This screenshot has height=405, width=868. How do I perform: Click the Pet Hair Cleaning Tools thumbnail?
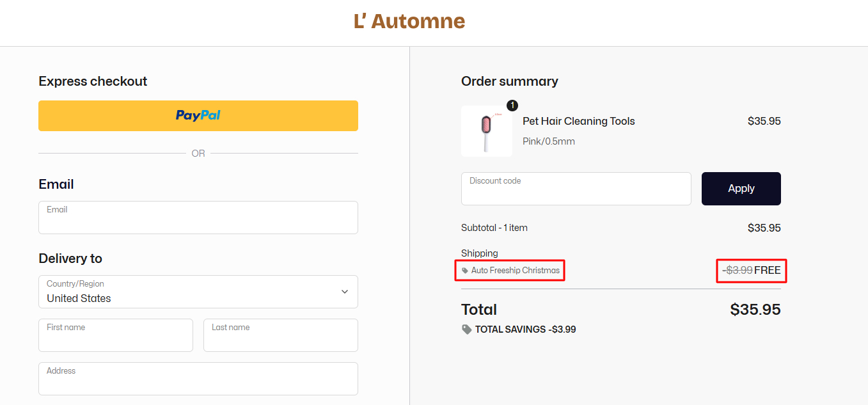(x=486, y=131)
